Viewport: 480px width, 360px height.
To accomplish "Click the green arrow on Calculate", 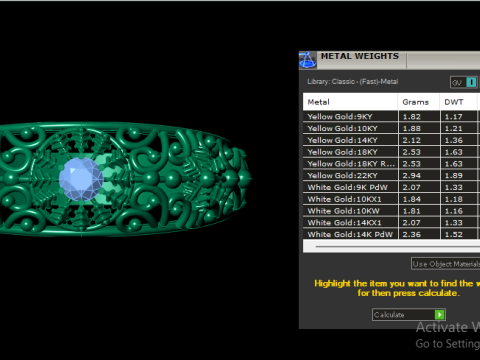I will (x=440, y=315).
